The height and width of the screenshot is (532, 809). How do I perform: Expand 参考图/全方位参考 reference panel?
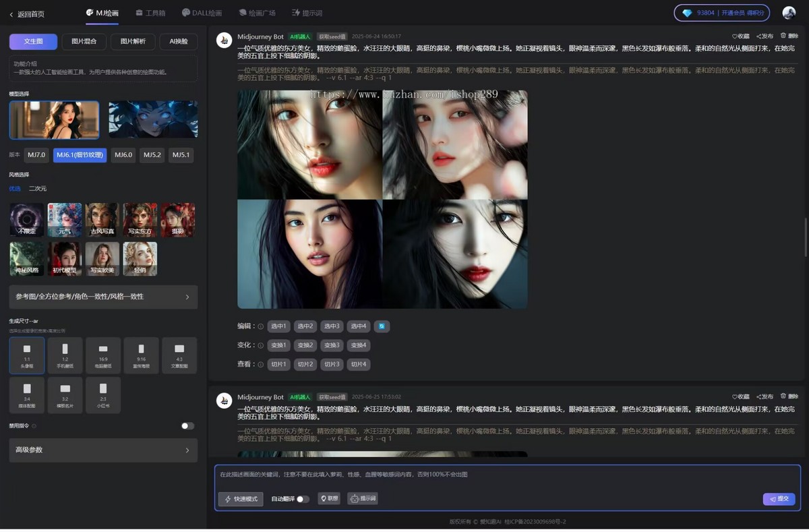[x=103, y=297]
